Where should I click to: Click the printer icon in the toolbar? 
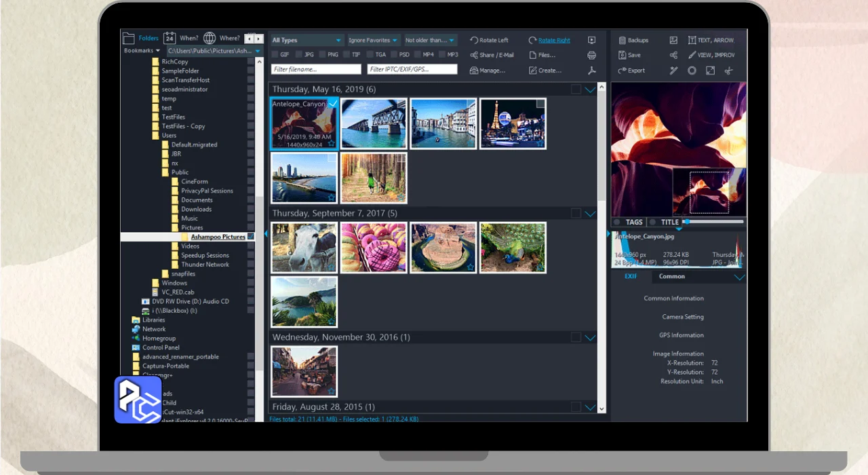pyautogui.click(x=591, y=55)
